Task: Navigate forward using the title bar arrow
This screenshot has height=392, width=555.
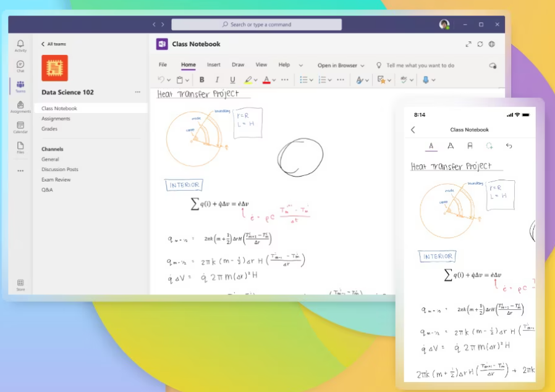Action: click(163, 25)
